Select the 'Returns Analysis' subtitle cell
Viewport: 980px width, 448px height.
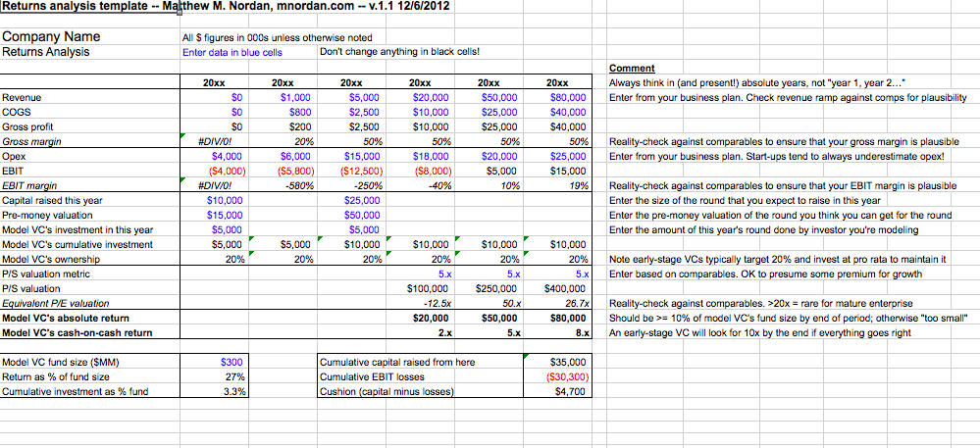[x=46, y=52]
